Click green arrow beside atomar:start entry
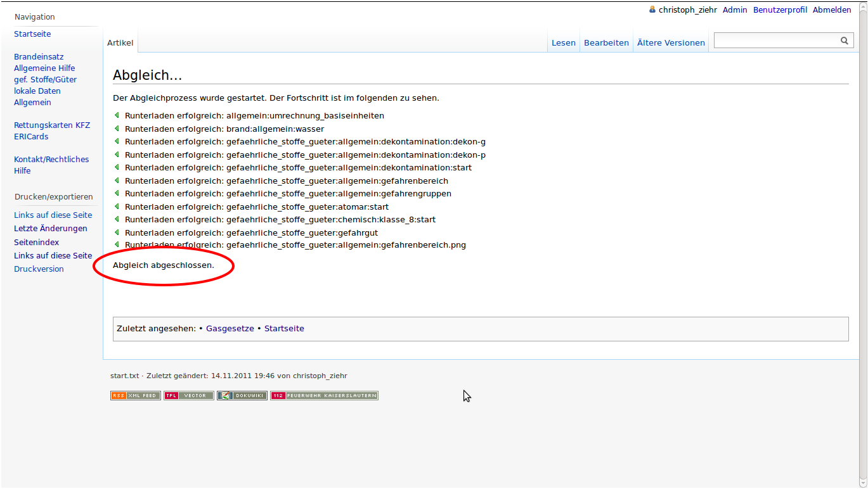The image size is (868, 489). 117,206
